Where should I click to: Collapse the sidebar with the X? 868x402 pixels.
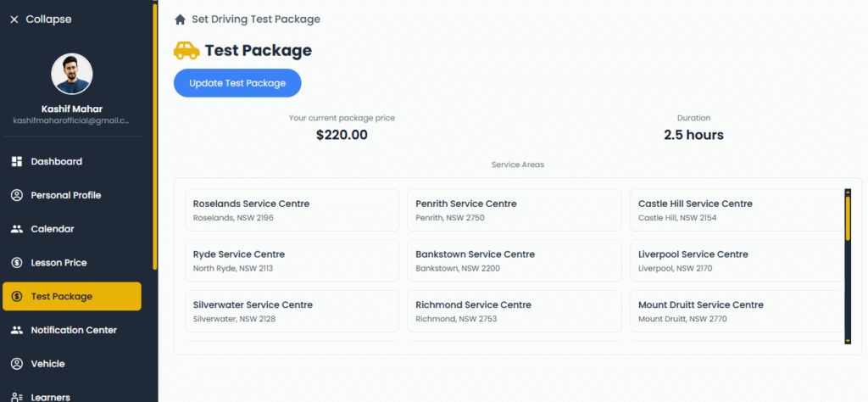(x=14, y=20)
